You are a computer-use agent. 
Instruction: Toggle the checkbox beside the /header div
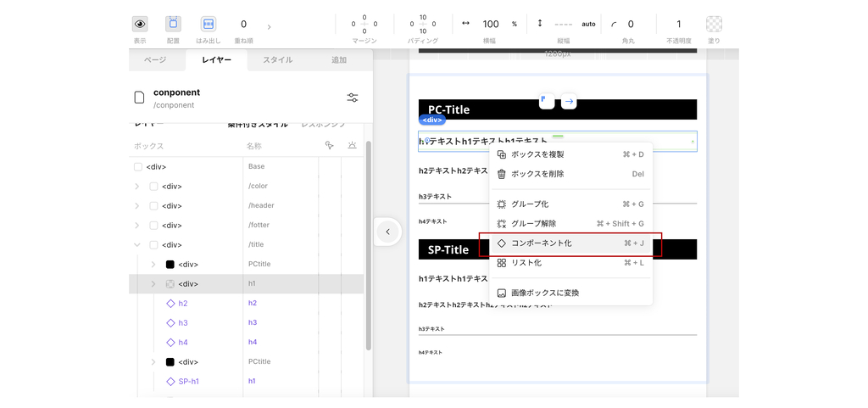click(154, 206)
